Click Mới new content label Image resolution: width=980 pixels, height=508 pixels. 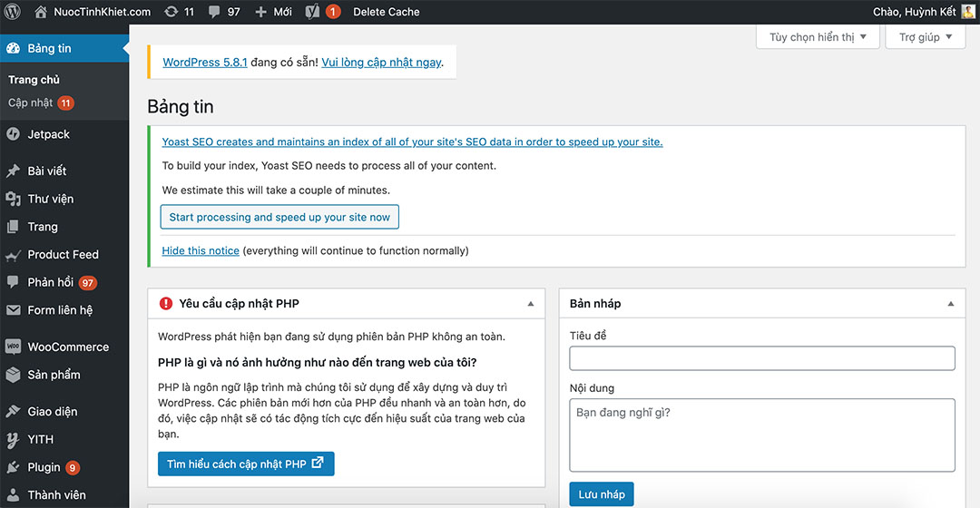point(282,11)
